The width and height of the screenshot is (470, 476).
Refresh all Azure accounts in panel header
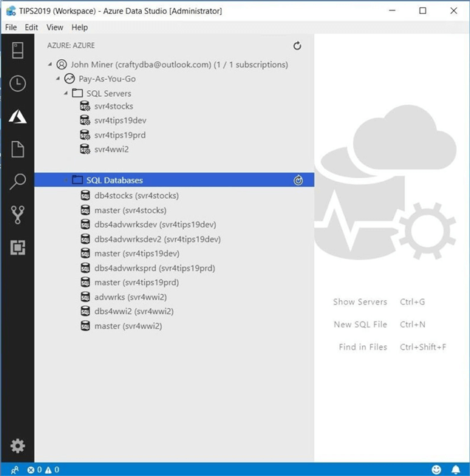pos(297,46)
